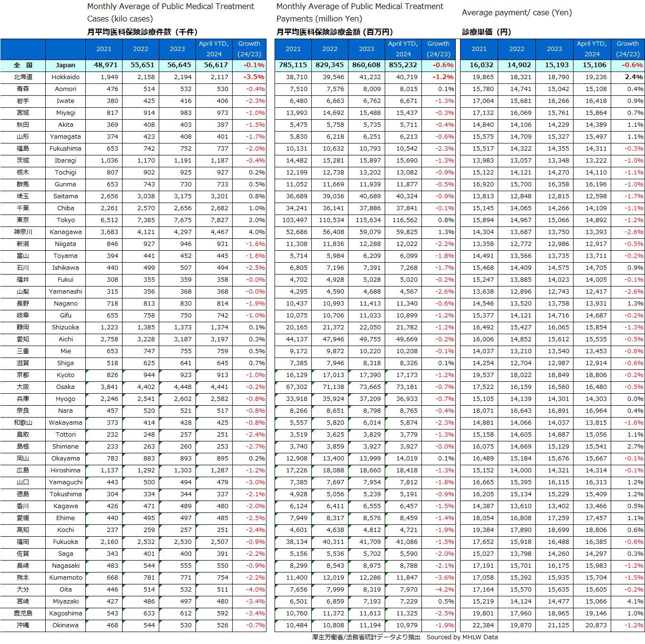Click Chiba 2021 cases value 2,261
Image resolution: width=645 pixels, height=644 pixels.
[104, 208]
